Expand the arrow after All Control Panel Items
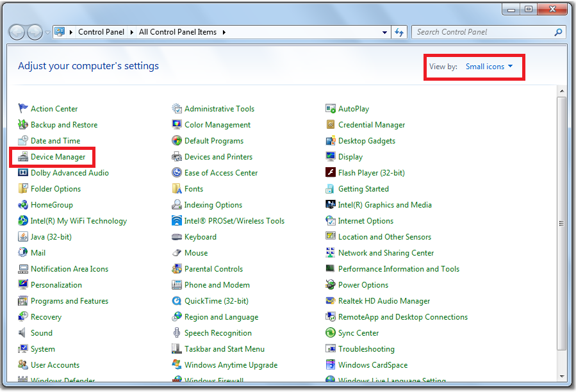The width and height of the screenshot is (576, 392). 224,32
